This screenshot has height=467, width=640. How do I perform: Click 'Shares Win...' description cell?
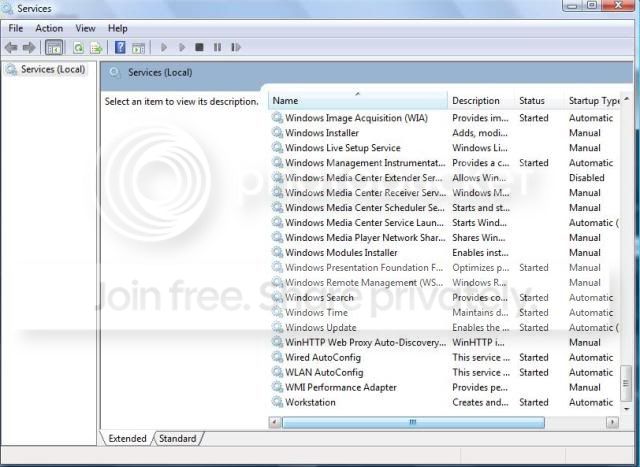(478, 237)
